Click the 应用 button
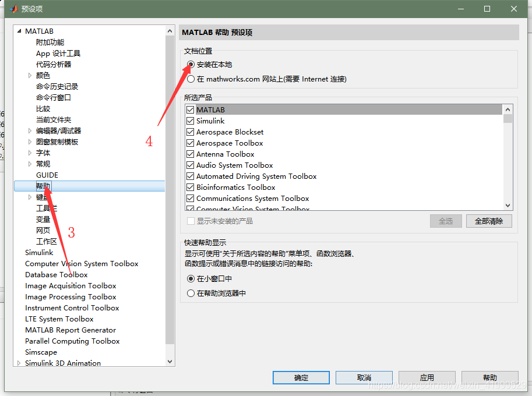532x396 pixels. coord(427,378)
